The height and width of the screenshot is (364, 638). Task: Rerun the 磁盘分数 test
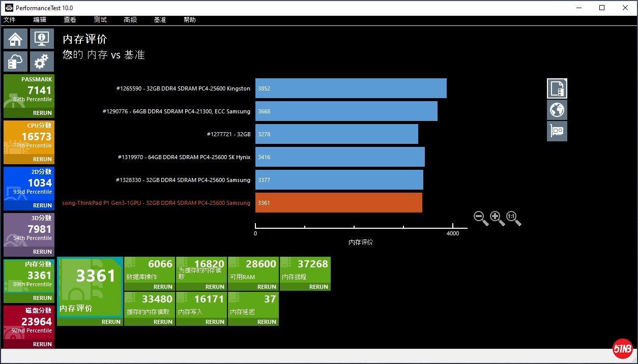42,344
